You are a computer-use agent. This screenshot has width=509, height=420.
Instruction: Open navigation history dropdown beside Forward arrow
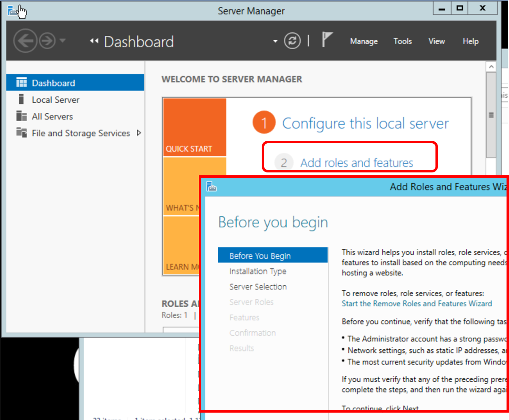[x=62, y=41]
